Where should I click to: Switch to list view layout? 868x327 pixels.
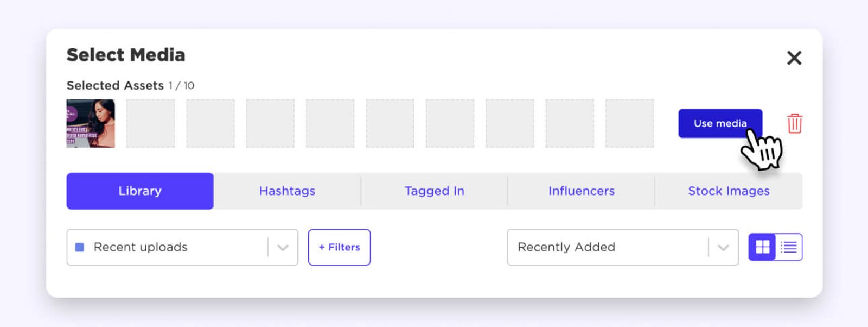789,247
